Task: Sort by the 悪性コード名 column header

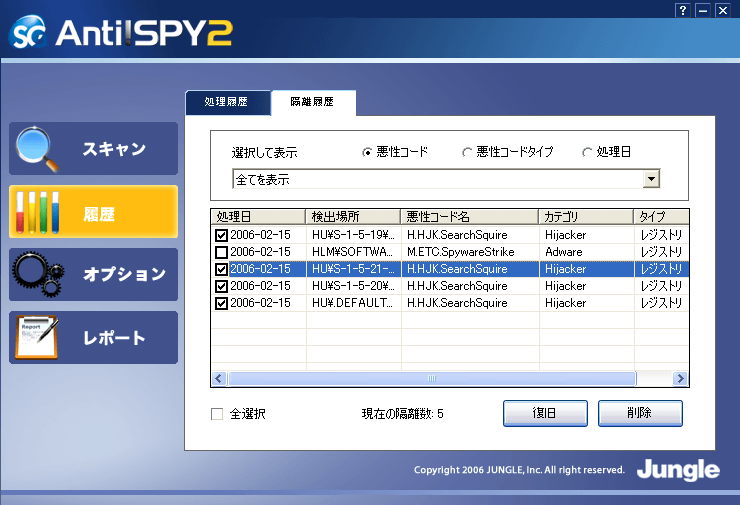Action: (x=470, y=217)
